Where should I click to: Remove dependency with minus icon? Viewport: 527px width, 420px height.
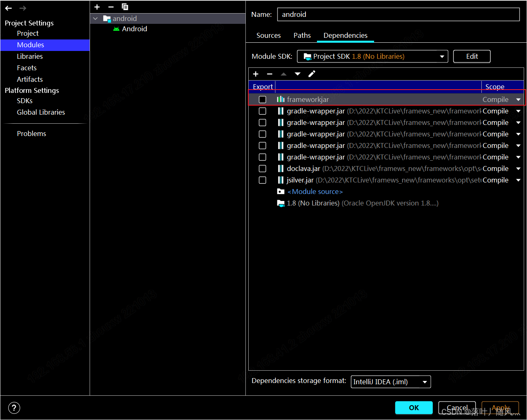(x=270, y=74)
